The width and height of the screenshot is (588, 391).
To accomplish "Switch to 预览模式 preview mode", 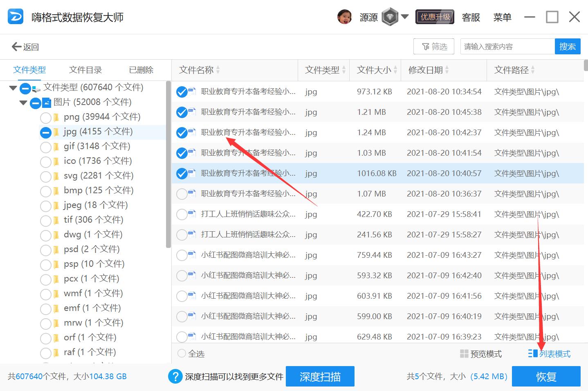I will (481, 354).
